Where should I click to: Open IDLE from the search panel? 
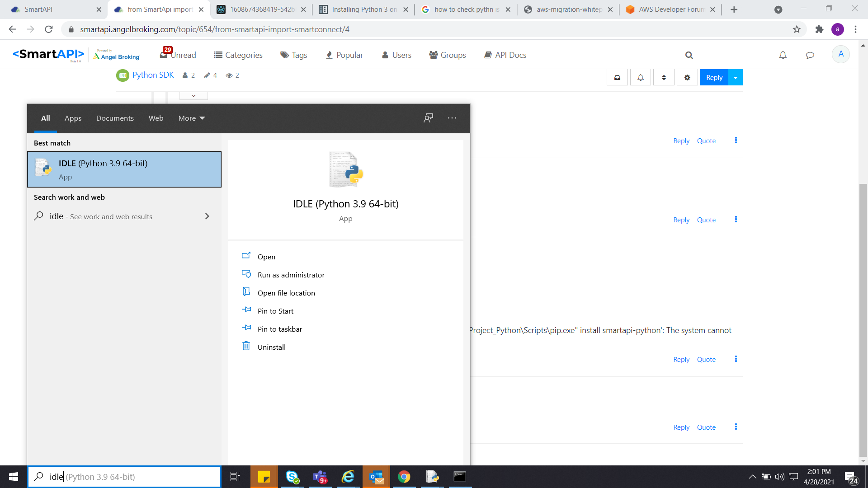click(266, 257)
